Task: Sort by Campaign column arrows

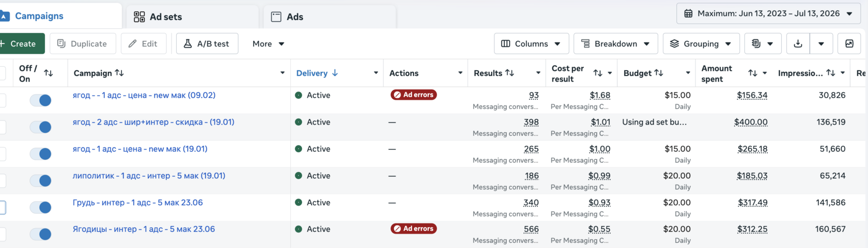Action: click(x=119, y=73)
